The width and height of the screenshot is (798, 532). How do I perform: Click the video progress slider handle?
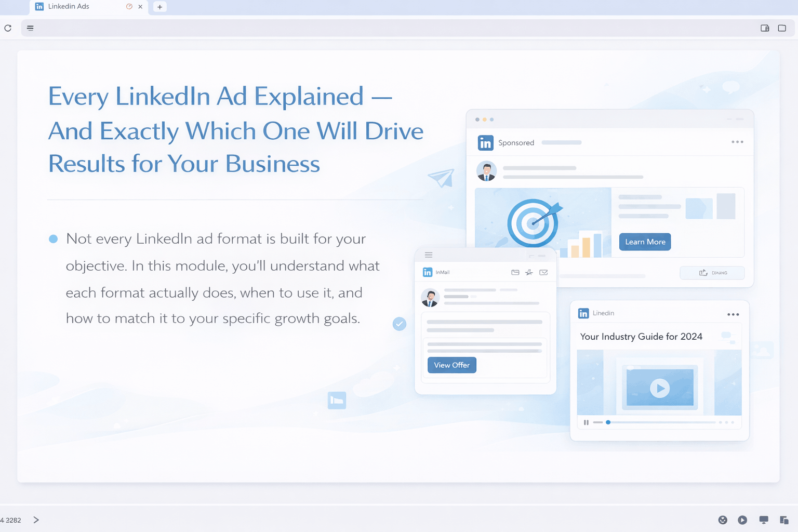608,422
